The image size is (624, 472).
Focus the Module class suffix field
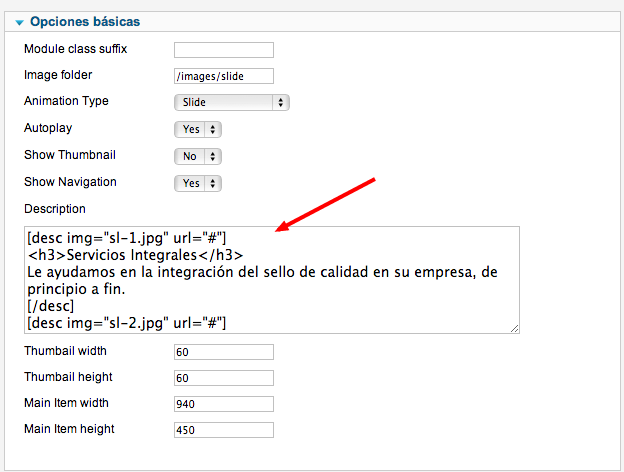coord(224,50)
